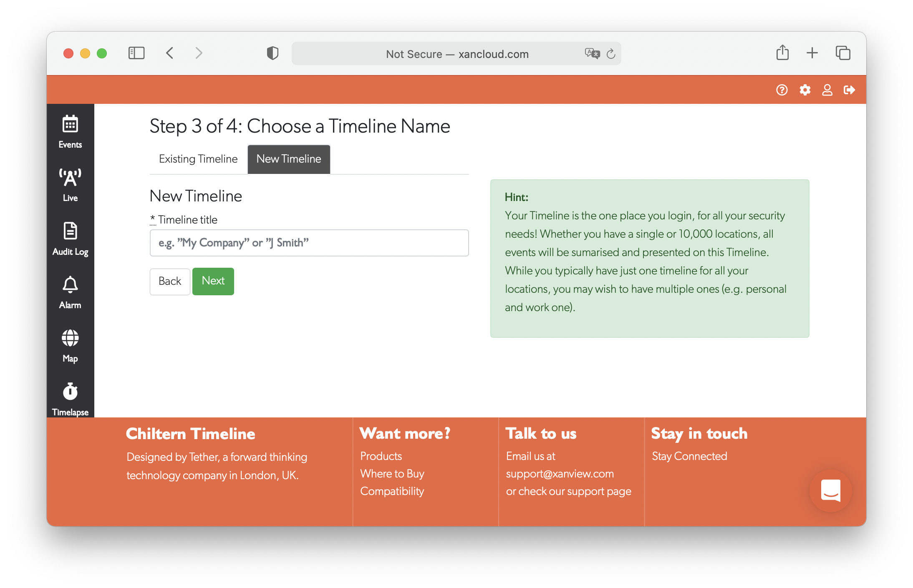Open account settings via the gear icon
Screen dimensions: 913x588
[x=805, y=89]
